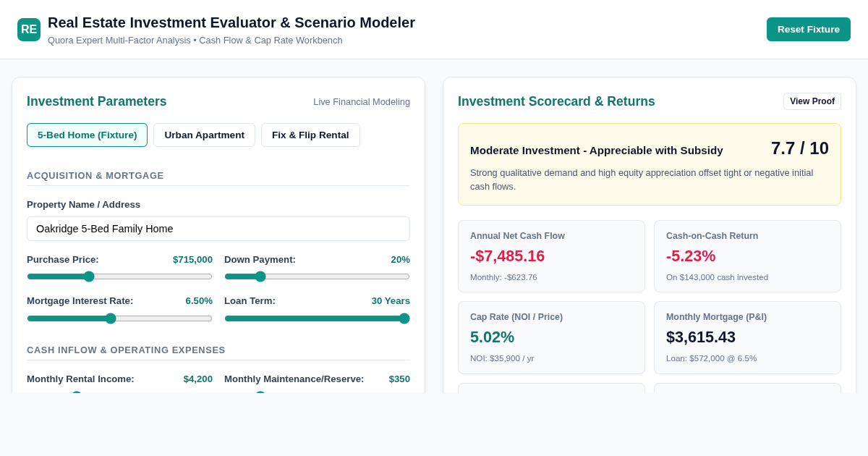868x456 pixels.
Task: Click the Reset Fixture button
Action: tap(809, 30)
